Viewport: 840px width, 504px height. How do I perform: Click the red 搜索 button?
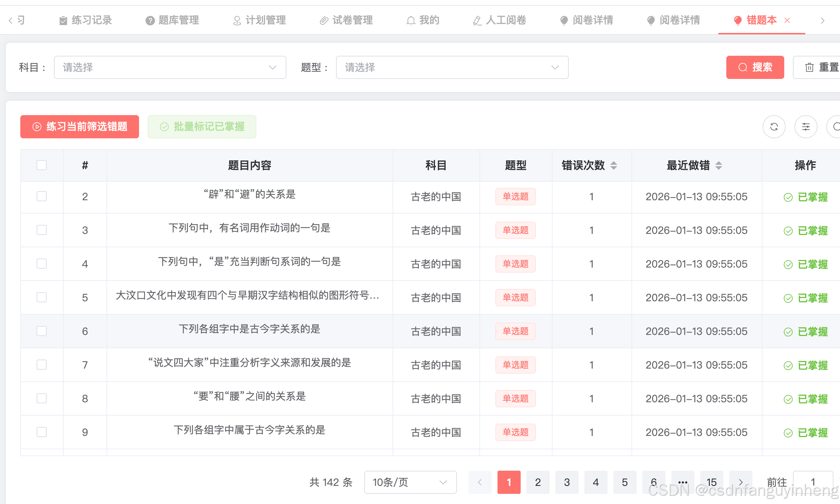[x=755, y=67]
